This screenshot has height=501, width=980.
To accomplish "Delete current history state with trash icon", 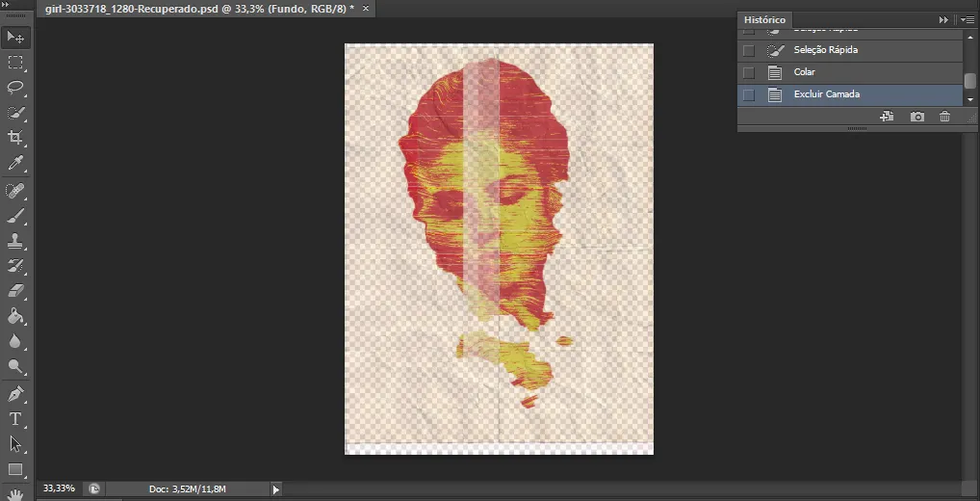I will click(x=945, y=117).
